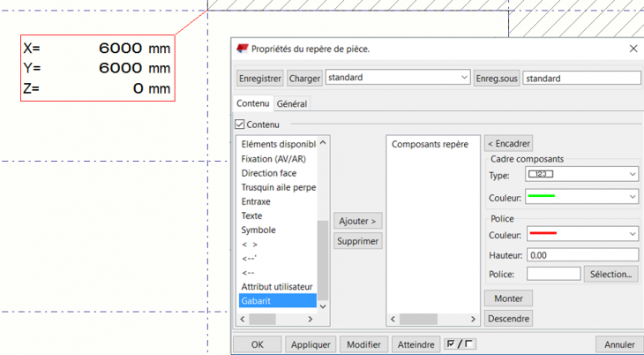Viewport: 644px width, 355px height.
Task: Pick the green Cadre Couleur swatch
Action: [541, 196]
